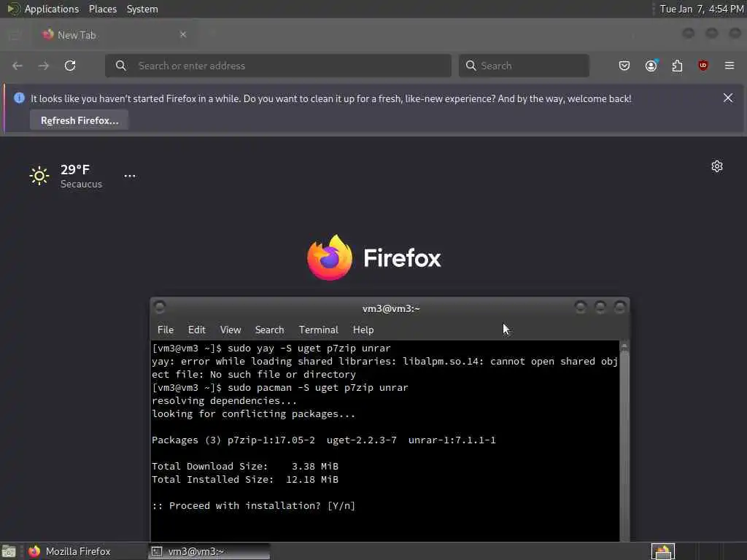Click the Packages (3) line in terminal
This screenshot has height=560, width=747.
coord(323,440)
